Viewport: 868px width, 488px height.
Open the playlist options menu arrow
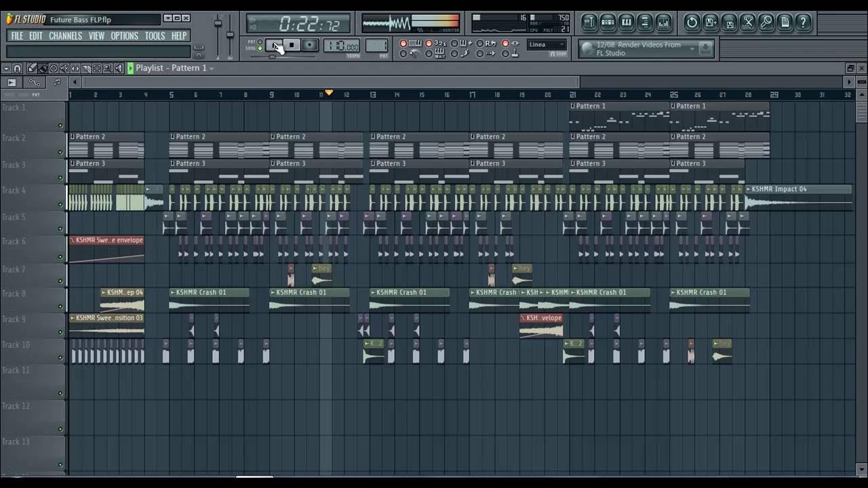coord(6,68)
